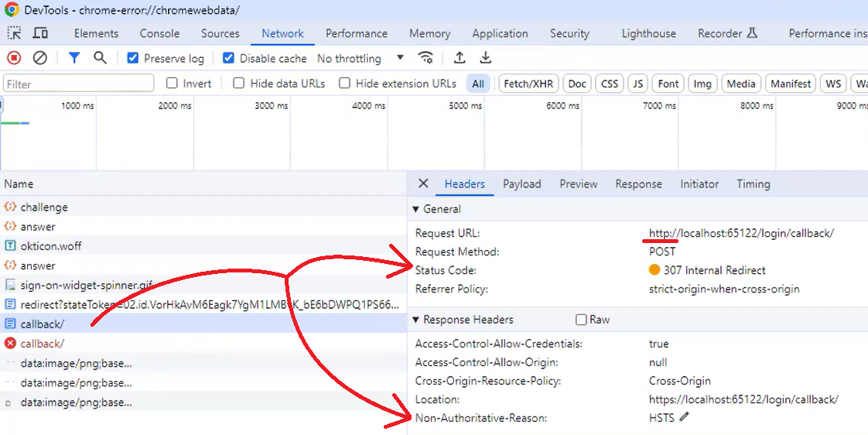
Task: Switch to the Console panel tab
Action: point(159,33)
